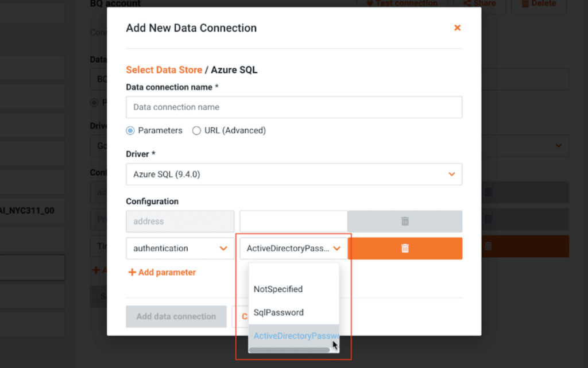Image resolution: width=588 pixels, height=368 pixels.
Task: Click the plus icon next to Add parameter
Action: click(x=132, y=272)
